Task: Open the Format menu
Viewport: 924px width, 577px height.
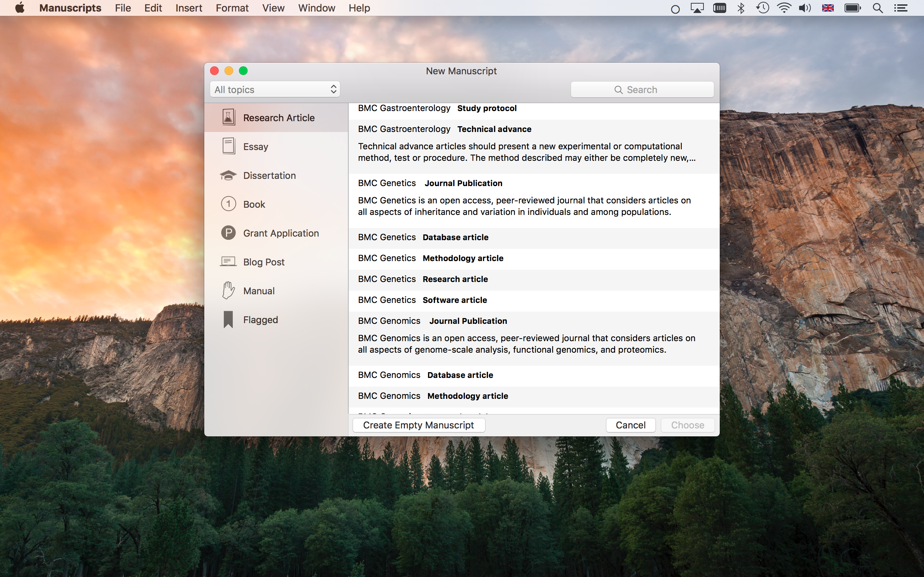Action: (x=232, y=8)
